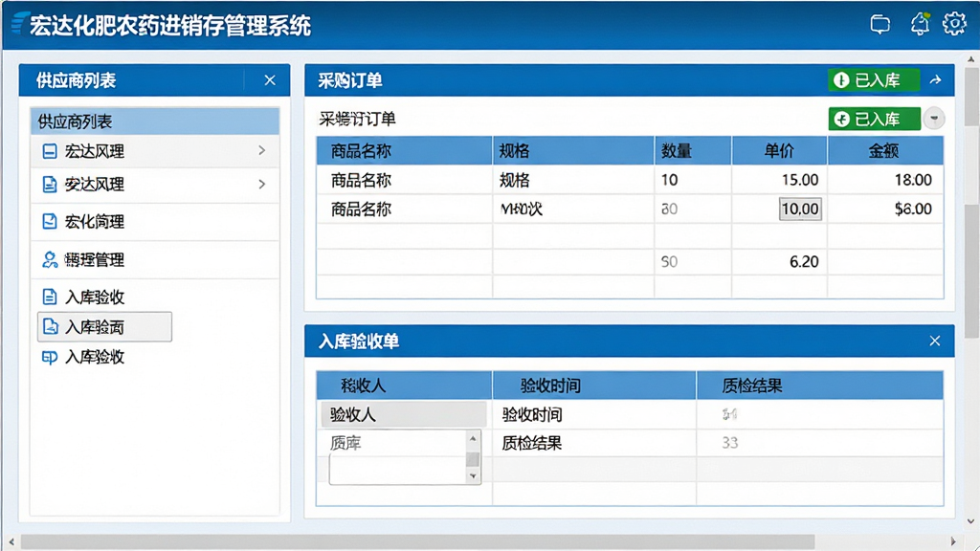The width and height of the screenshot is (980, 551).
Task: Open the settings gear in the header
Action: pyautogui.click(x=954, y=24)
